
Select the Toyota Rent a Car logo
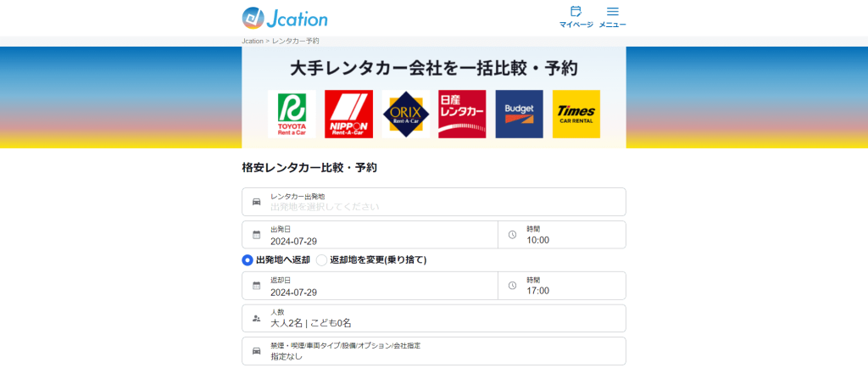click(292, 114)
